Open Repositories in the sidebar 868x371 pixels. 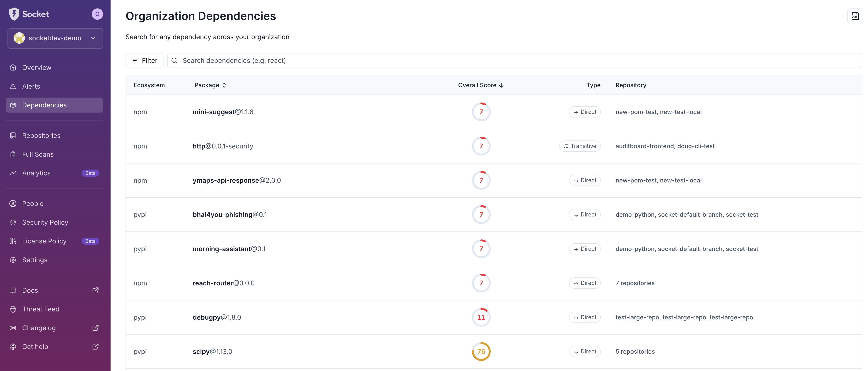click(x=41, y=135)
